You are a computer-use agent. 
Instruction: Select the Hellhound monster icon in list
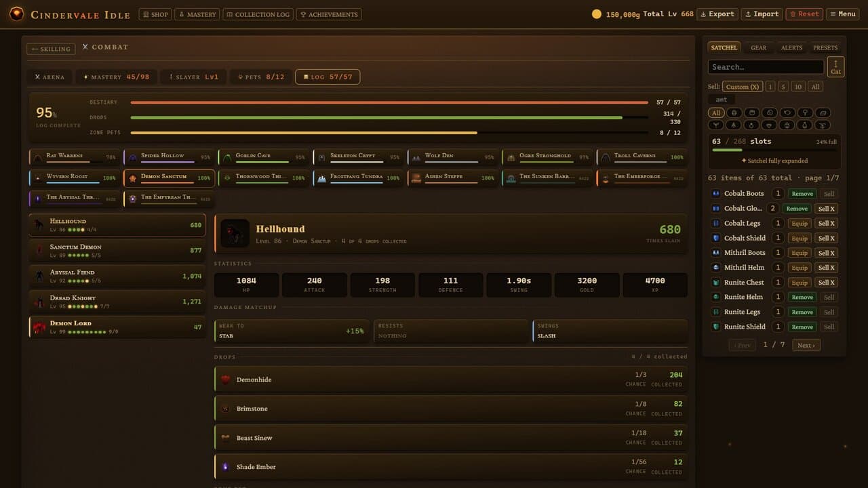39,225
